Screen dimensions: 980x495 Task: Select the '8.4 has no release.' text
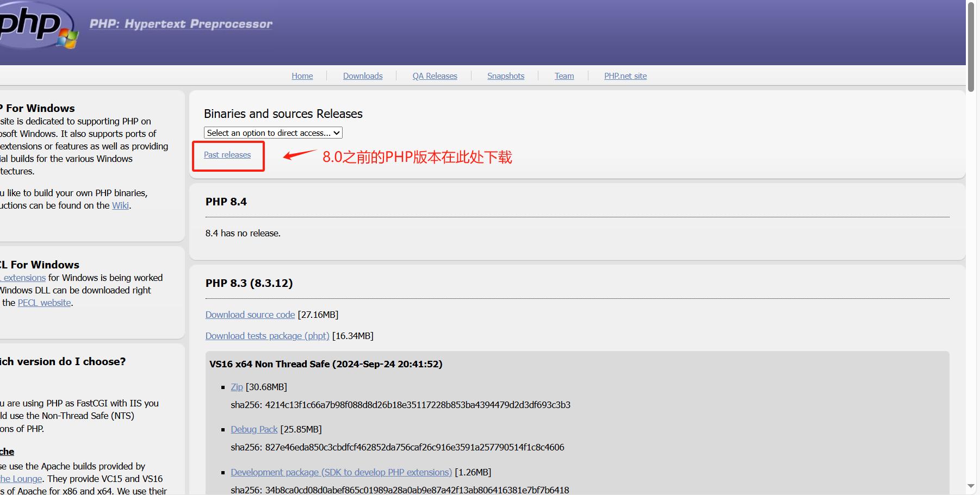point(243,233)
